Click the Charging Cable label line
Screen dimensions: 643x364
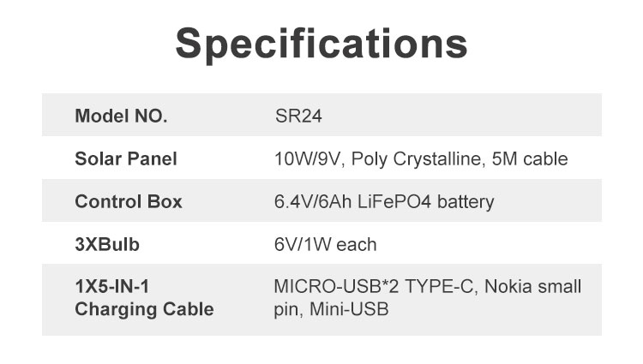click(144, 309)
